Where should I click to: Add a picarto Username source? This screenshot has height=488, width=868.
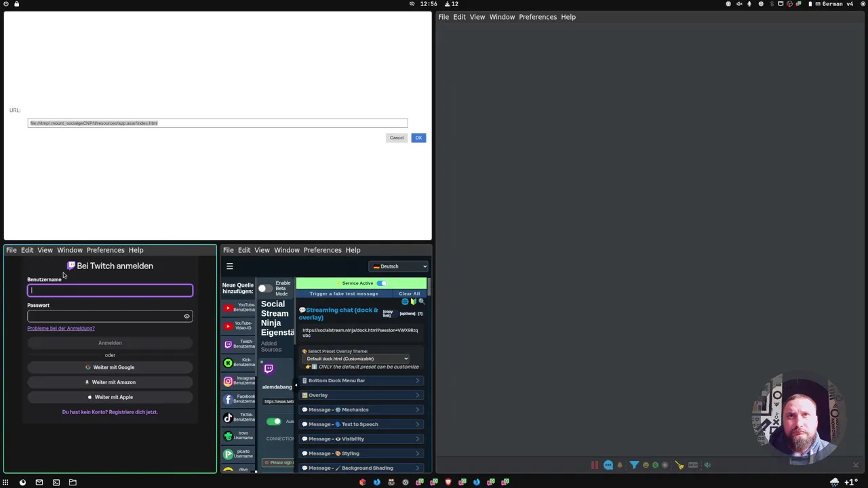pyautogui.click(x=239, y=454)
